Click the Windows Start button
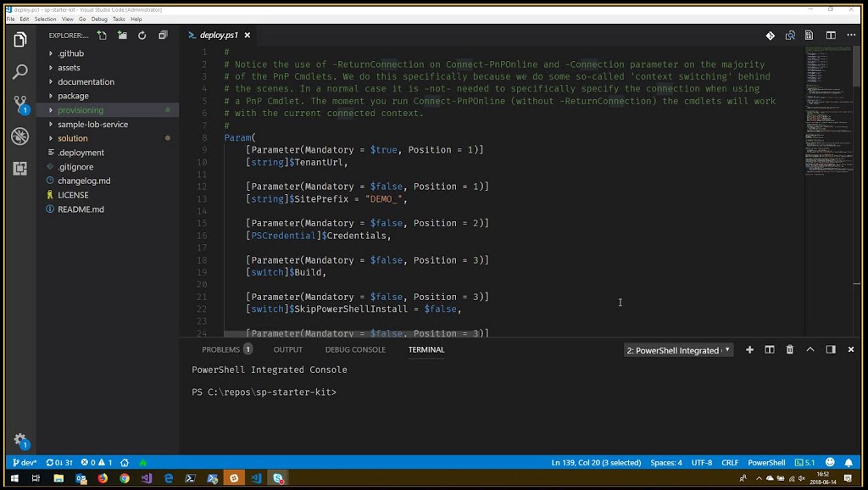The width and height of the screenshot is (868, 490). coord(14,478)
